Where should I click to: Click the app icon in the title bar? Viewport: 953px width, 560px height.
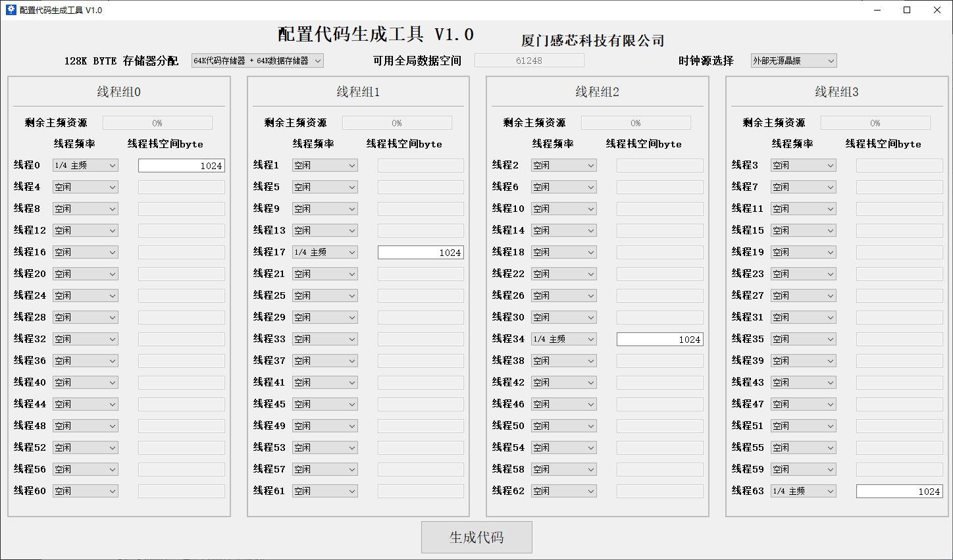click(11, 10)
